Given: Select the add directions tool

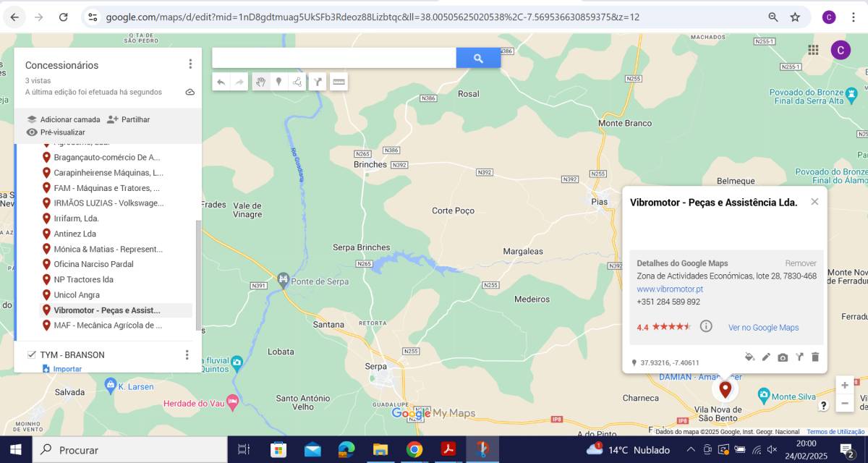Looking at the screenshot, I should [x=318, y=82].
